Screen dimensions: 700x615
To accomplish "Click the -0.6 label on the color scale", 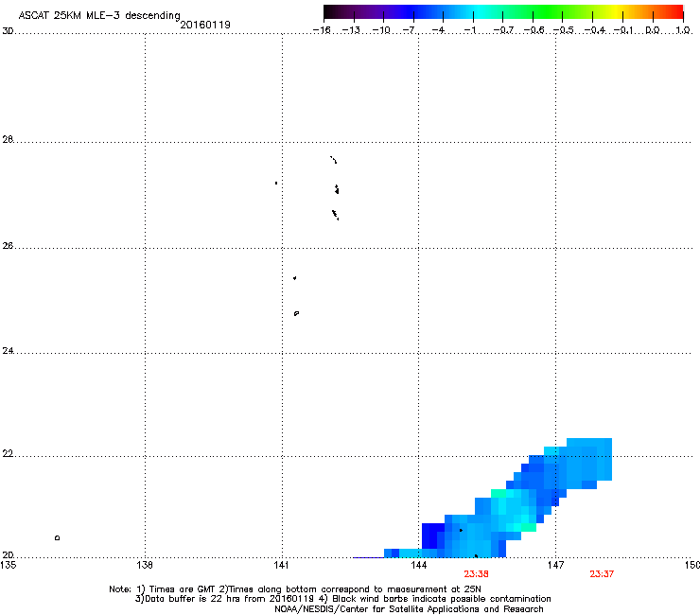I will click(534, 30).
